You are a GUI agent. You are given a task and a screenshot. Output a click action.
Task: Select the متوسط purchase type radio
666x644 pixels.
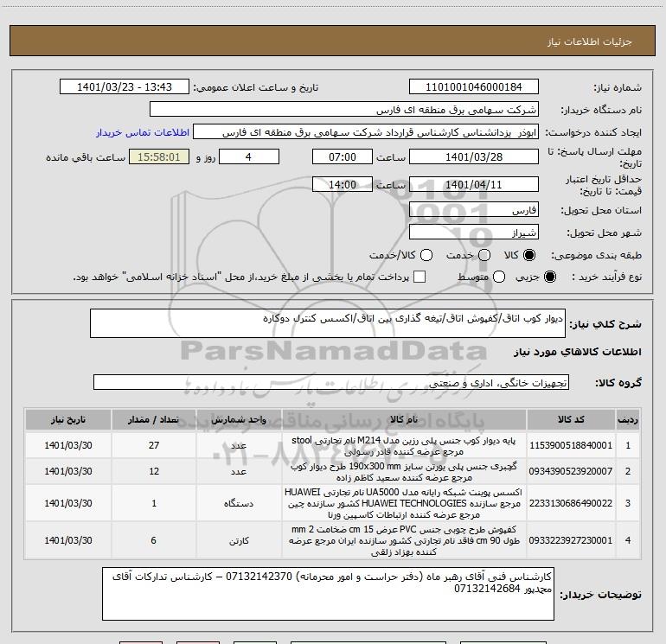(x=499, y=277)
